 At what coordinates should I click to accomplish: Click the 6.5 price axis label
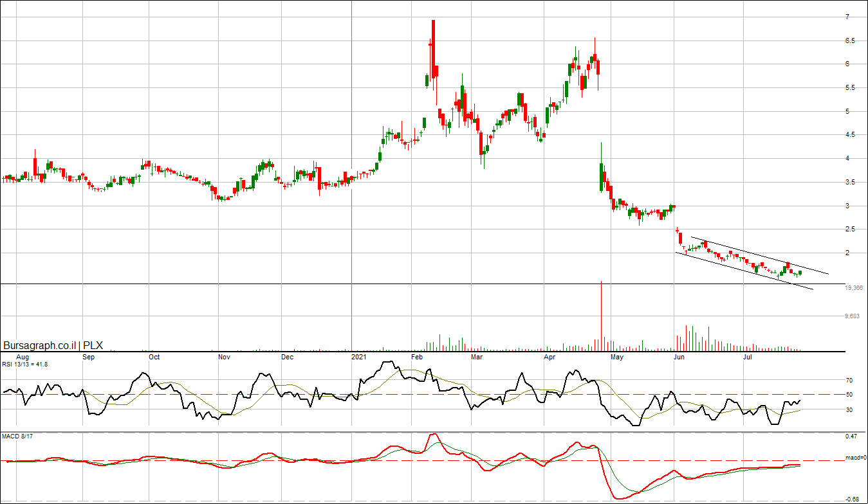pos(850,40)
